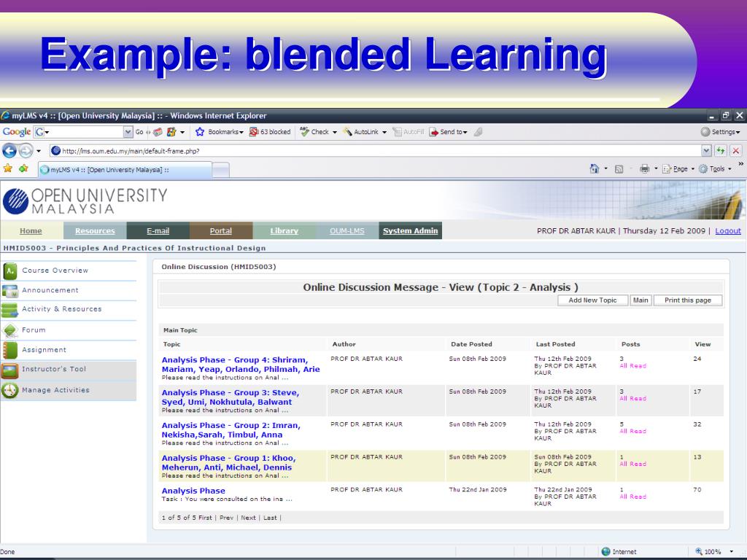Click the Logout link
The width and height of the screenshot is (747, 560).
pos(728,230)
